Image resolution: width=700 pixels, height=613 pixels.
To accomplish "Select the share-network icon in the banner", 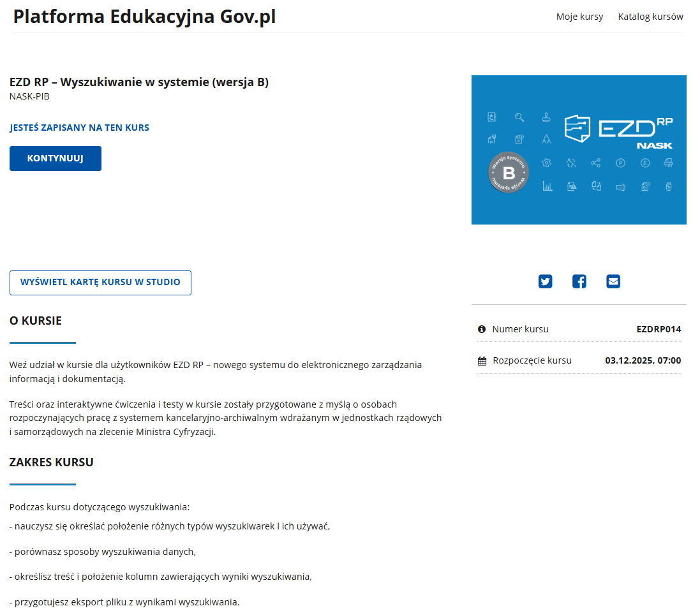I will (x=597, y=163).
